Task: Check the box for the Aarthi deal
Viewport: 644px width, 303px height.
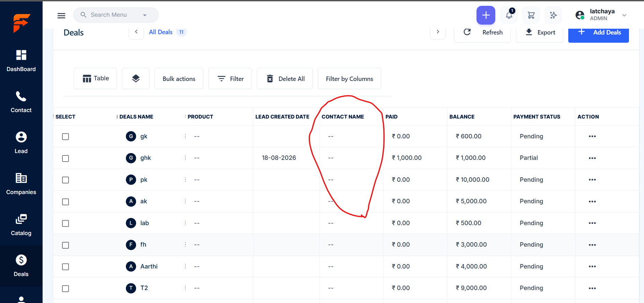Action: (x=65, y=267)
